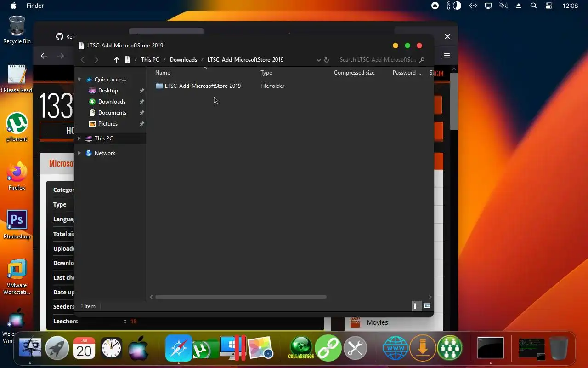Click the Search LTSC-Add-MicrosoftStore field
Screen dimensions: 588x368
pyautogui.click(x=381, y=60)
